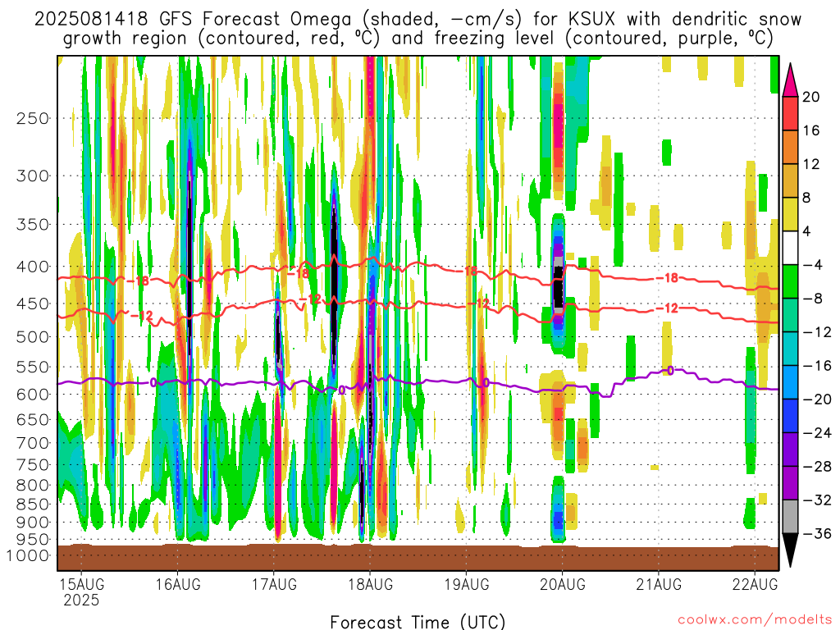Click the colorbar value -28
Screen dimensions: 840x630
[817, 467]
